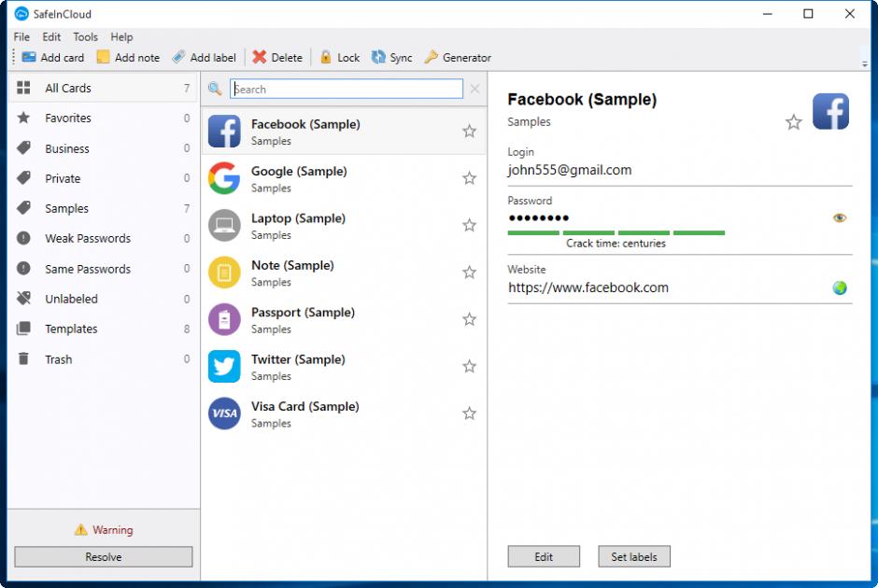Click the Sync toolbar icon
The image size is (878, 588).
click(x=378, y=57)
